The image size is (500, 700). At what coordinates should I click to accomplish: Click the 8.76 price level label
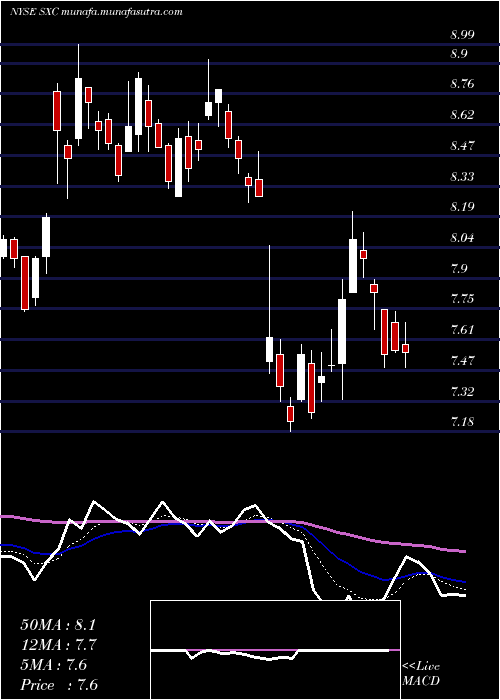click(x=462, y=84)
